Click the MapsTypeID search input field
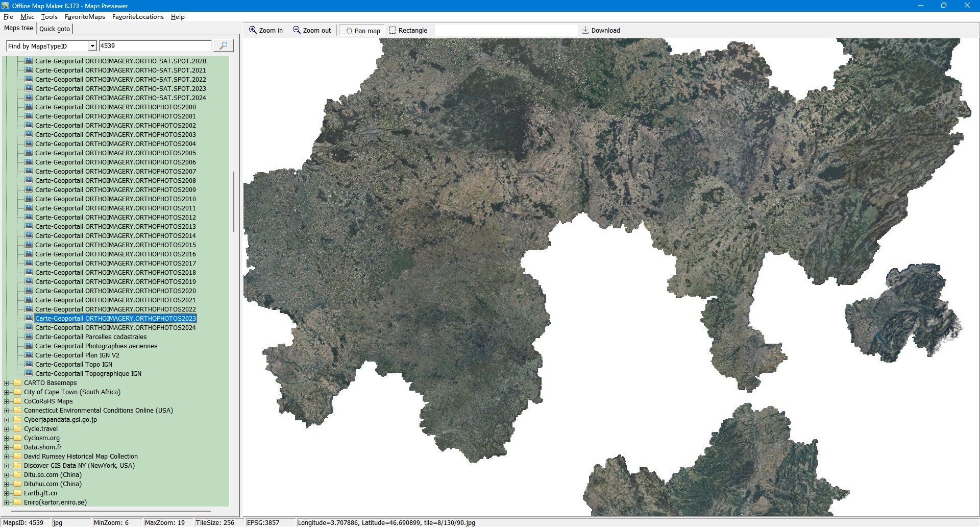Image resolution: width=980 pixels, height=527 pixels. [155, 46]
